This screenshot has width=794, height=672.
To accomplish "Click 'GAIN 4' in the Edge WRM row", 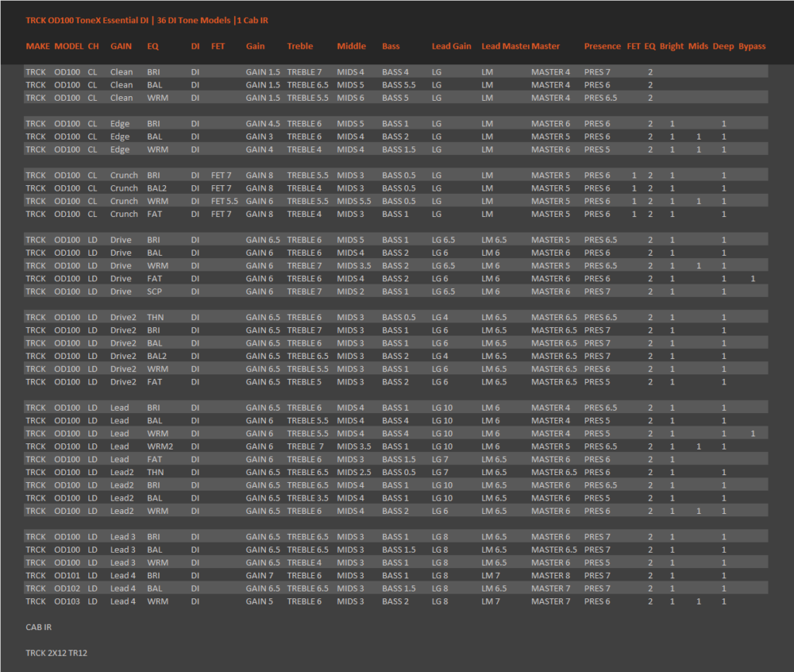I will point(259,150).
